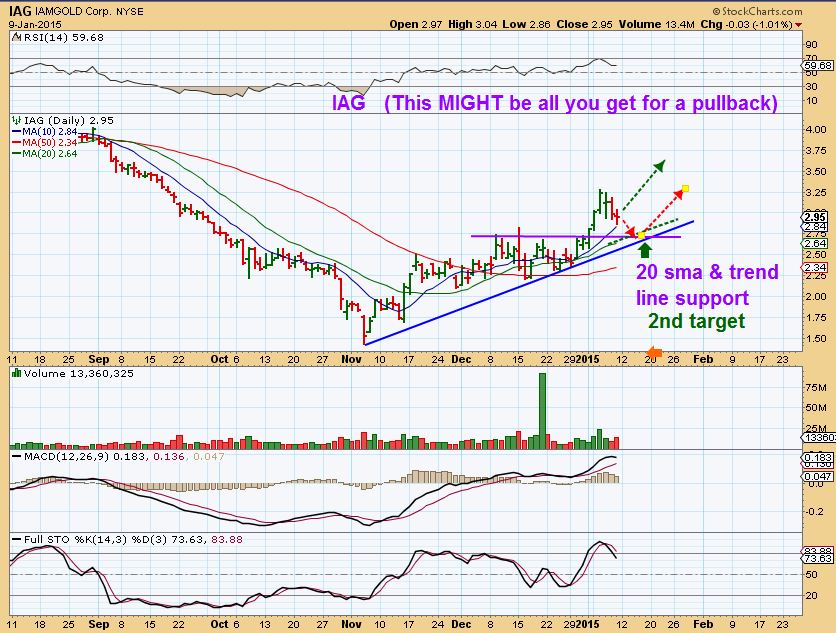836x633 pixels.
Task: Click the 59.68 RSI value tag on right axis
Action: (x=818, y=65)
